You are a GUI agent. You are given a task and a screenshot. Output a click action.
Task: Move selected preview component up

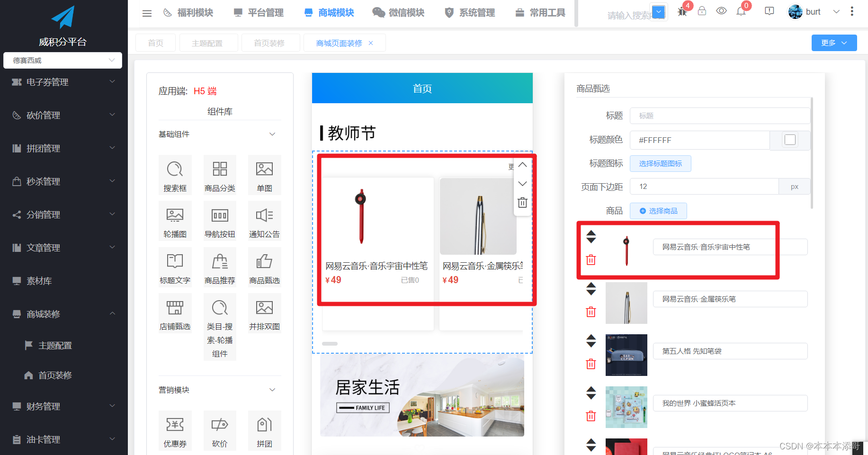point(522,165)
